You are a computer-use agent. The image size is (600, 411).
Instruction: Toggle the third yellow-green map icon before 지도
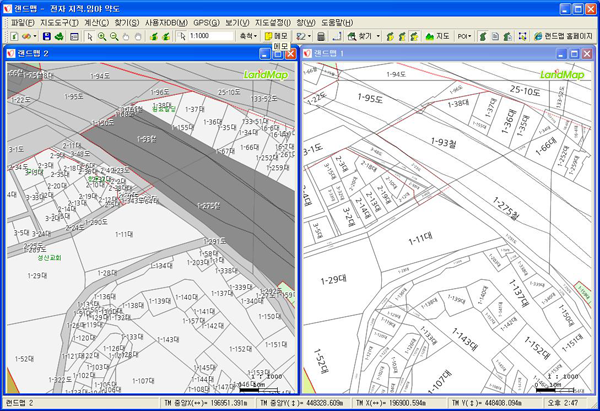click(414, 36)
